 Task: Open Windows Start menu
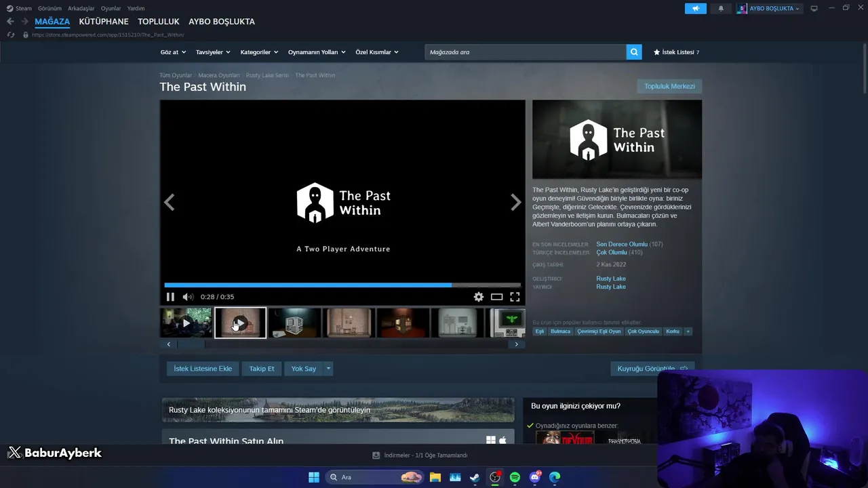[314, 477]
